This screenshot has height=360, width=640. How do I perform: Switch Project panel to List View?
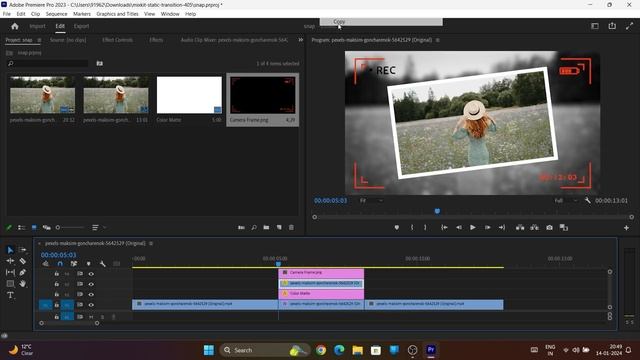[21, 227]
